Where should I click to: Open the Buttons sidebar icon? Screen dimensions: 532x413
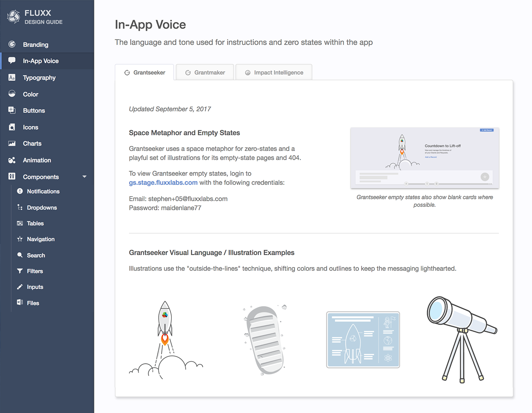[12, 110]
